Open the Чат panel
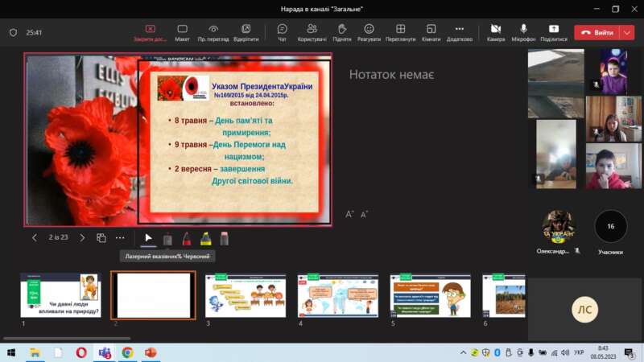 [282, 32]
